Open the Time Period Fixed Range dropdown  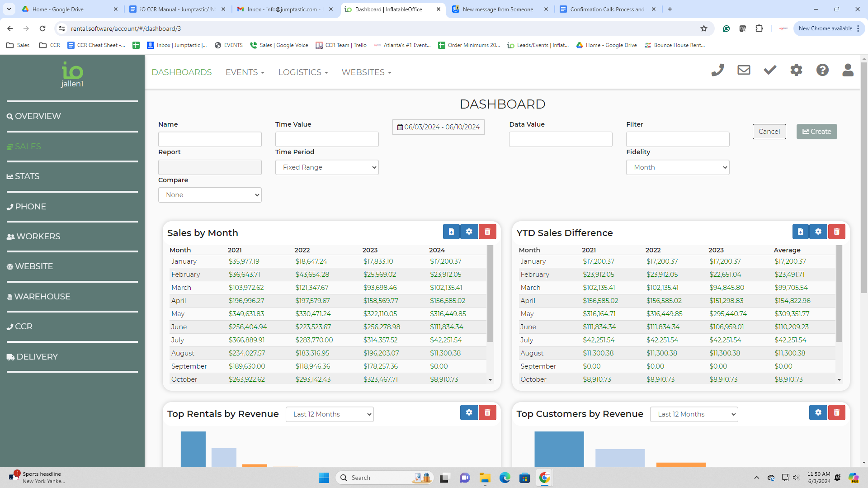point(326,167)
